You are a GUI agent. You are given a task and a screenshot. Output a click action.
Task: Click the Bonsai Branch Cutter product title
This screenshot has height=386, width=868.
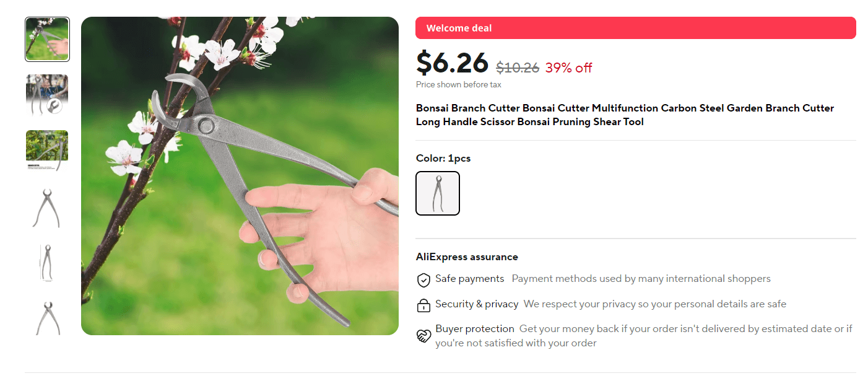click(625, 115)
